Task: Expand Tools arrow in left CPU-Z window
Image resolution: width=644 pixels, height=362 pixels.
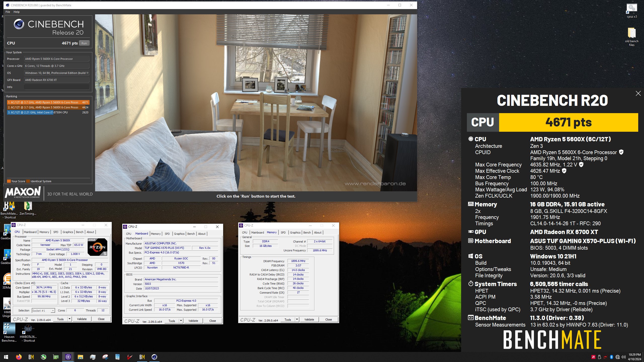Action: click(x=69, y=319)
